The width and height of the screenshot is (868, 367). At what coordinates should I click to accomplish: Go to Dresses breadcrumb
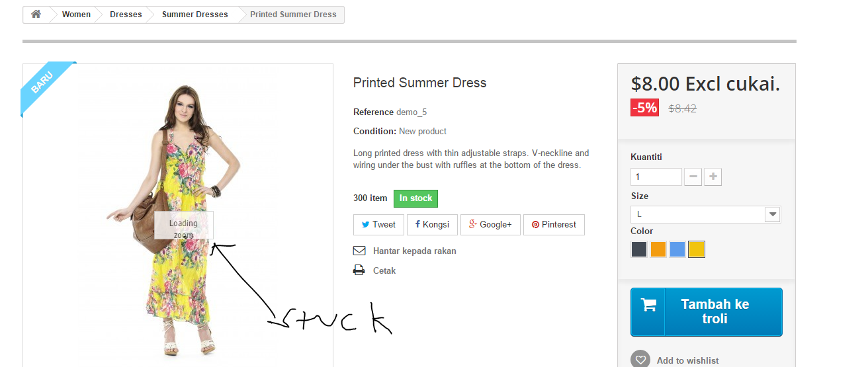126,15
